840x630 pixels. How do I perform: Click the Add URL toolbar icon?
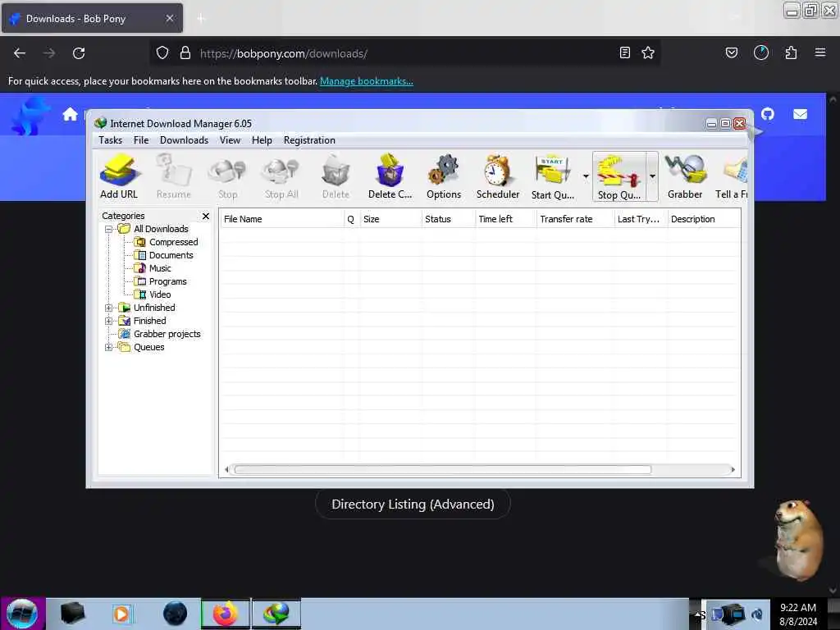(x=119, y=176)
